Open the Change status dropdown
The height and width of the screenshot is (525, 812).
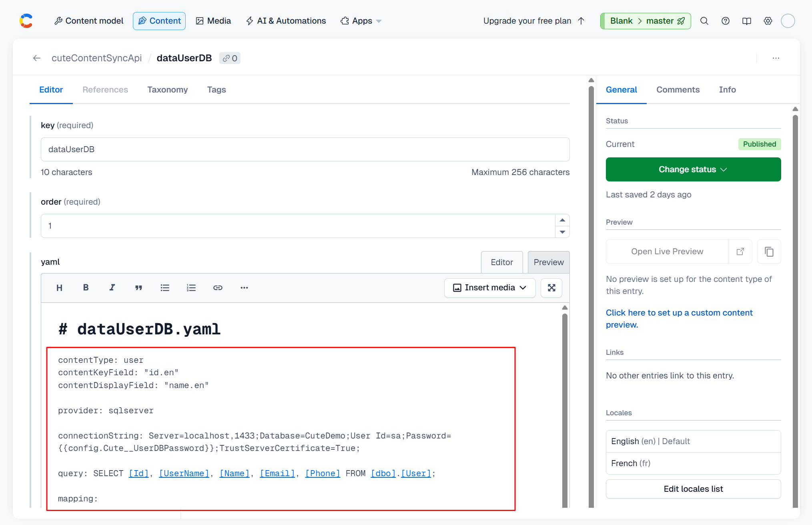(693, 169)
